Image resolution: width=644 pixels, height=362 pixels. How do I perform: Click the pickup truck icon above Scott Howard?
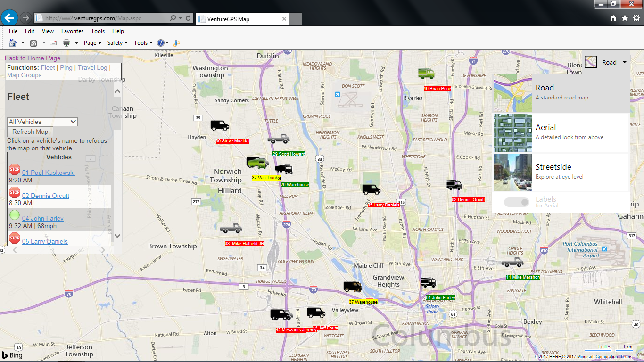[x=278, y=139]
